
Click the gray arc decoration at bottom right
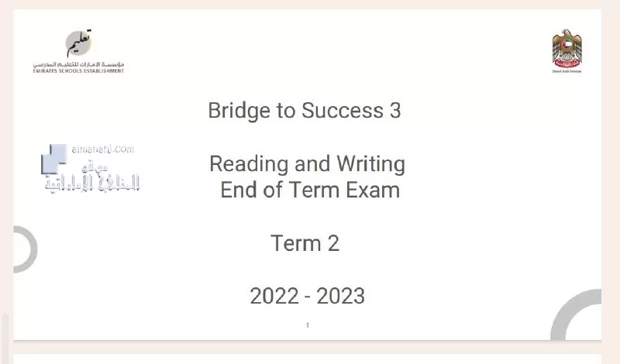click(576, 314)
